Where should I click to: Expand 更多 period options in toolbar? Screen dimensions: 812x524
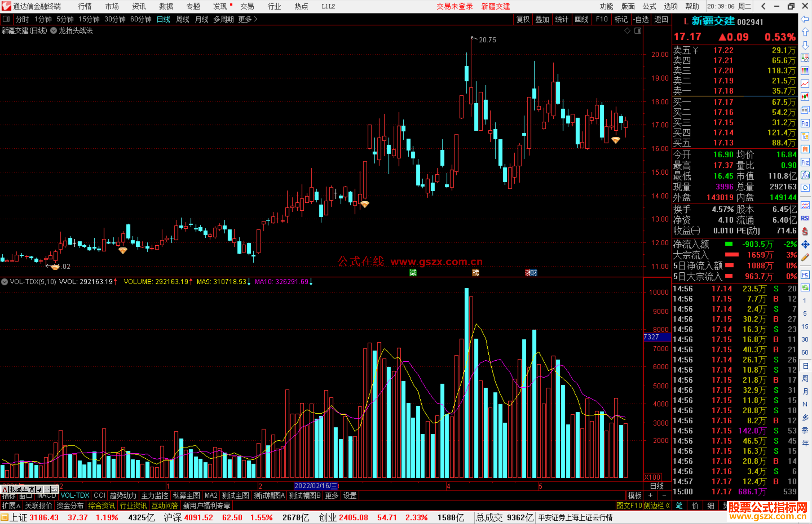(x=248, y=19)
